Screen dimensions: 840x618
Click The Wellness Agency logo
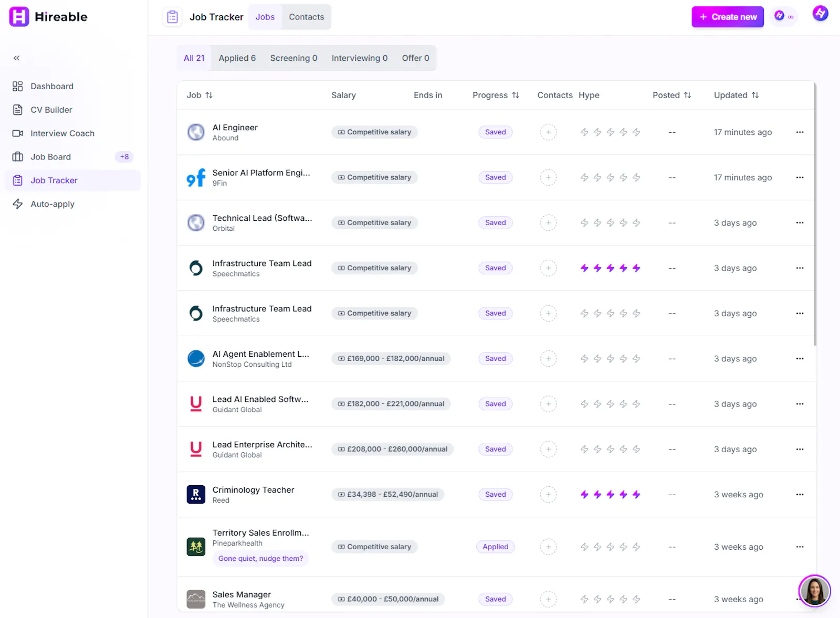tap(196, 599)
